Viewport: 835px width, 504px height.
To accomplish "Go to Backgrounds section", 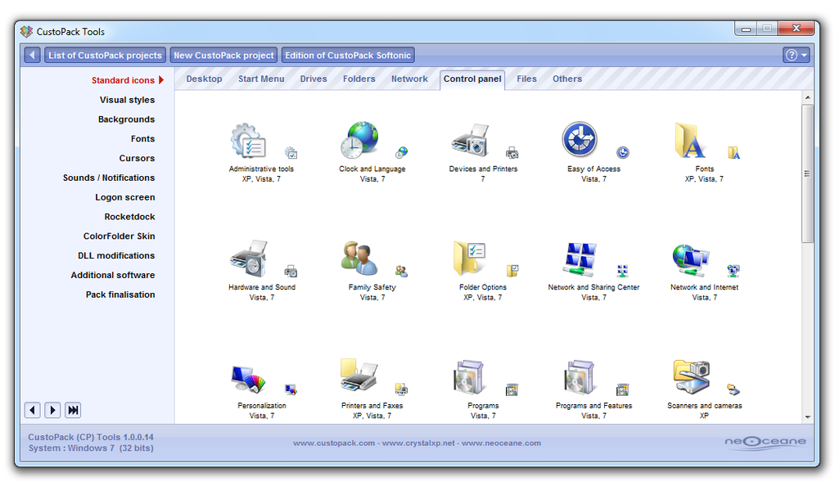I will [126, 119].
